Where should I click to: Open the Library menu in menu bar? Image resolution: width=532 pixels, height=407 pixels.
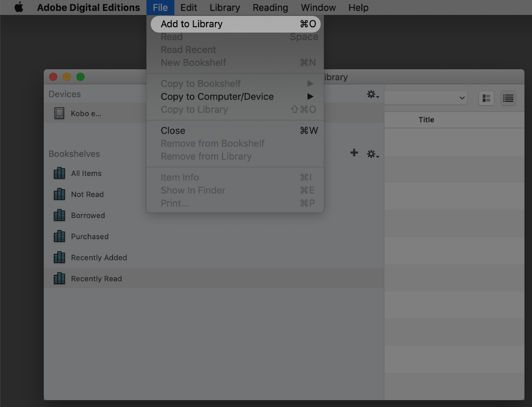pyautogui.click(x=225, y=7)
